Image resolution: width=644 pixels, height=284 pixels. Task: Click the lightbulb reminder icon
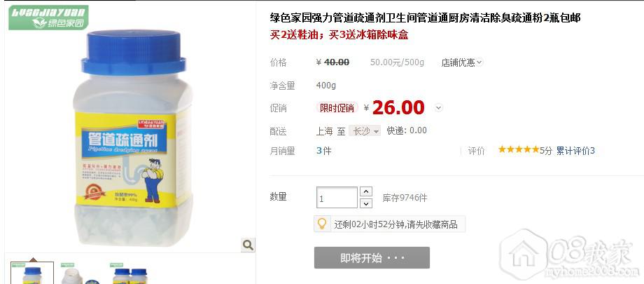[x=322, y=224]
